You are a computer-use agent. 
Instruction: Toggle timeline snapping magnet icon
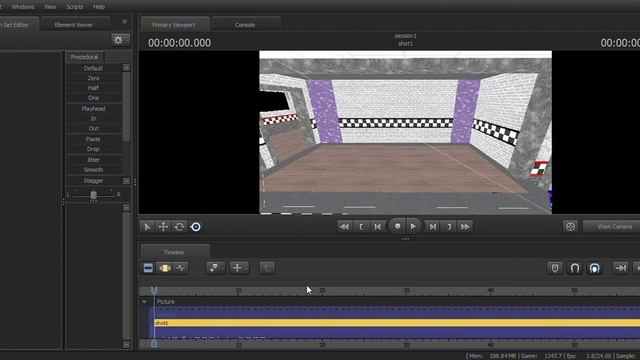coord(575,268)
